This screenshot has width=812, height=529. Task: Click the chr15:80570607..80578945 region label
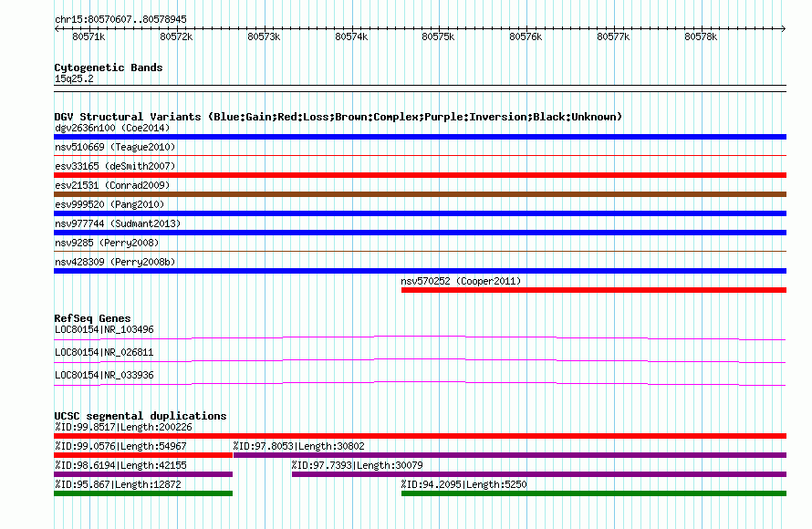(x=120, y=19)
